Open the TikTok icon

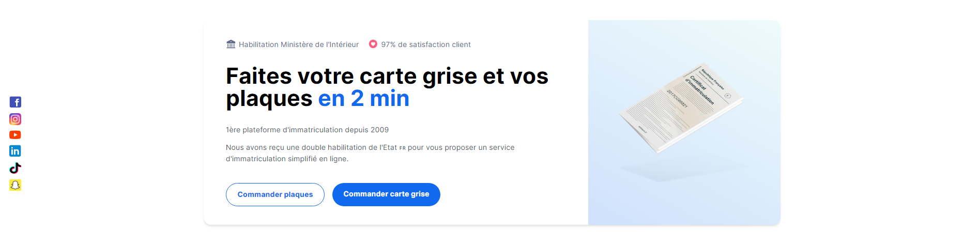coord(15,168)
